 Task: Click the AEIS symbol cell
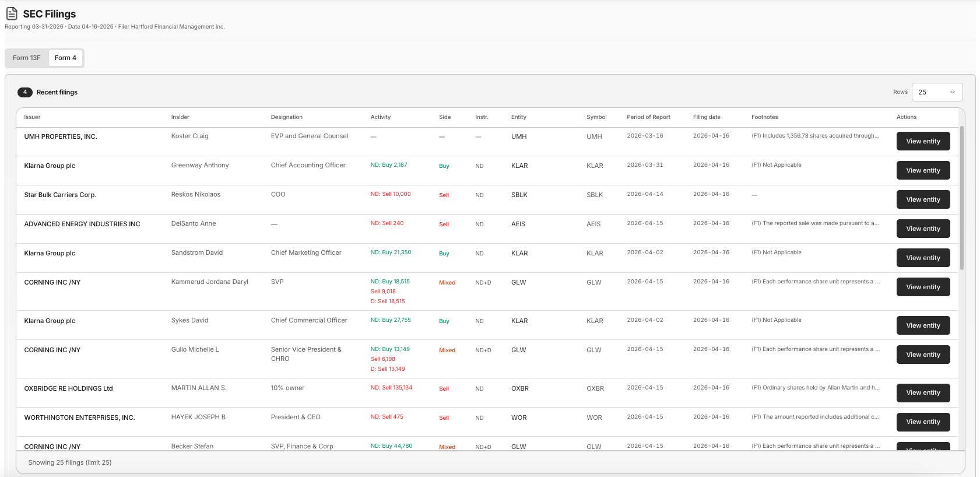593,224
